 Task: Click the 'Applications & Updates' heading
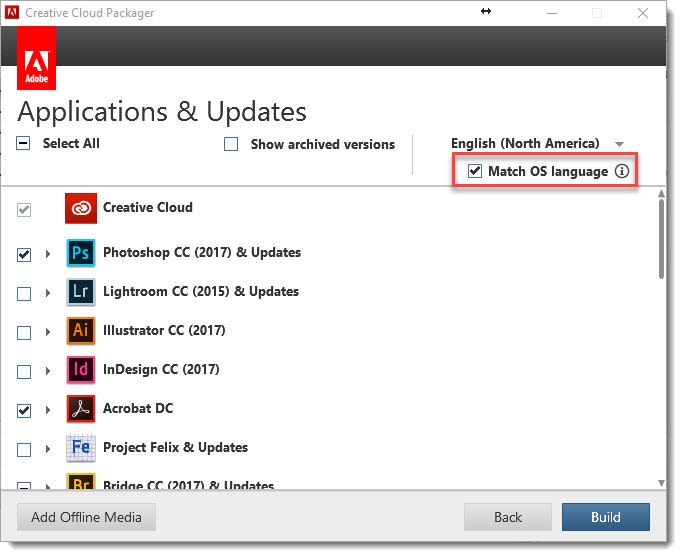click(162, 112)
